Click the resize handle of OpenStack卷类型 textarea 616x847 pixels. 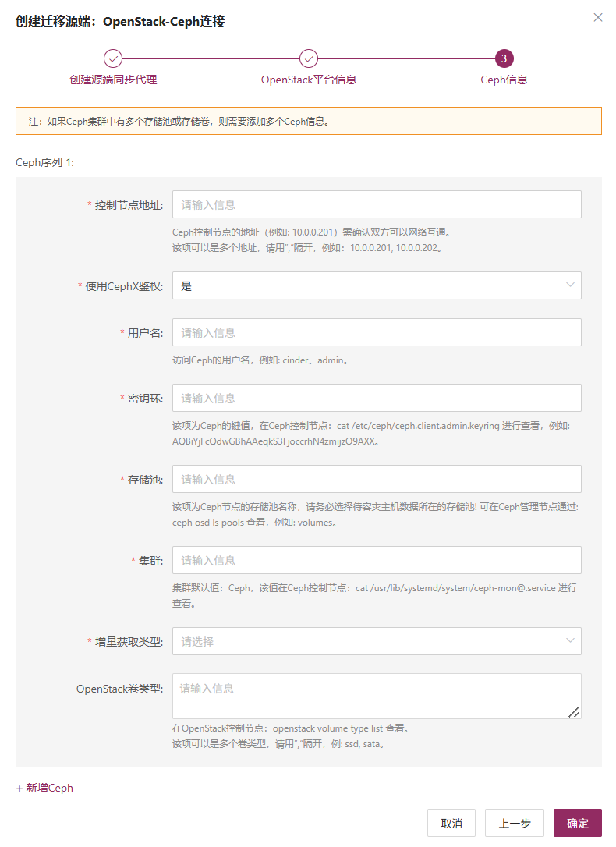click(x=575, y=712)
